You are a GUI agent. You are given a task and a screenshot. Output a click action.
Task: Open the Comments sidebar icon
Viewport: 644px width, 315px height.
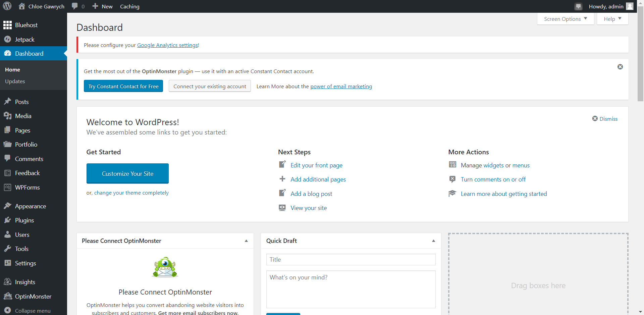(x=7, y=158)
